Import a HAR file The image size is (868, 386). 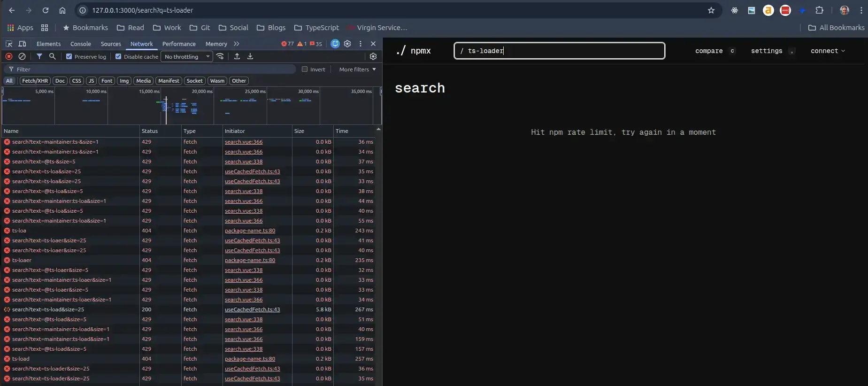coord(237,56)
